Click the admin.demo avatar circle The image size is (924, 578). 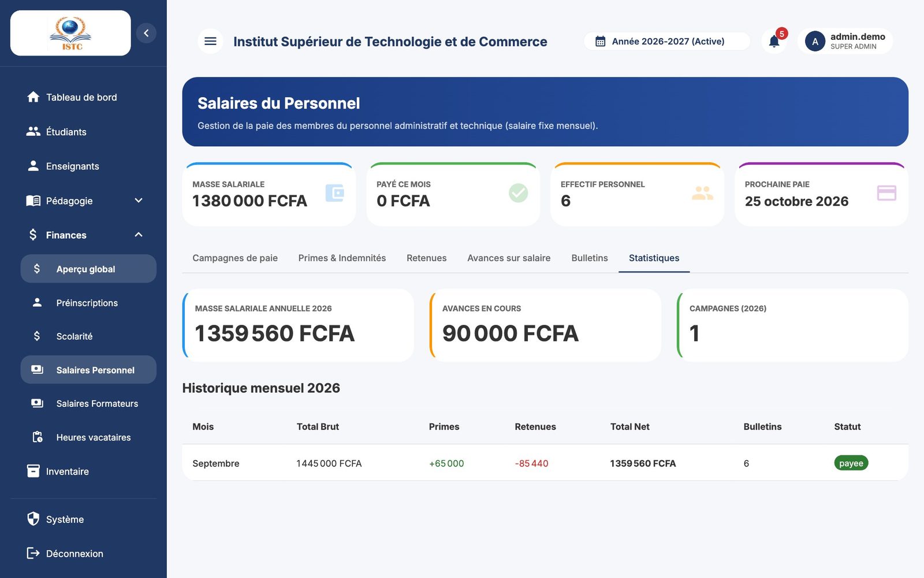click(815, 41)
